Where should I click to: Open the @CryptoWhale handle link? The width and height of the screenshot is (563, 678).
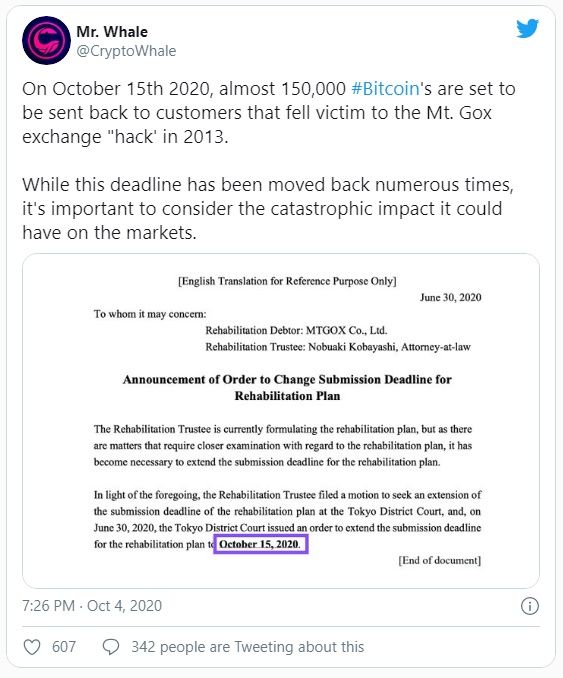126,51
